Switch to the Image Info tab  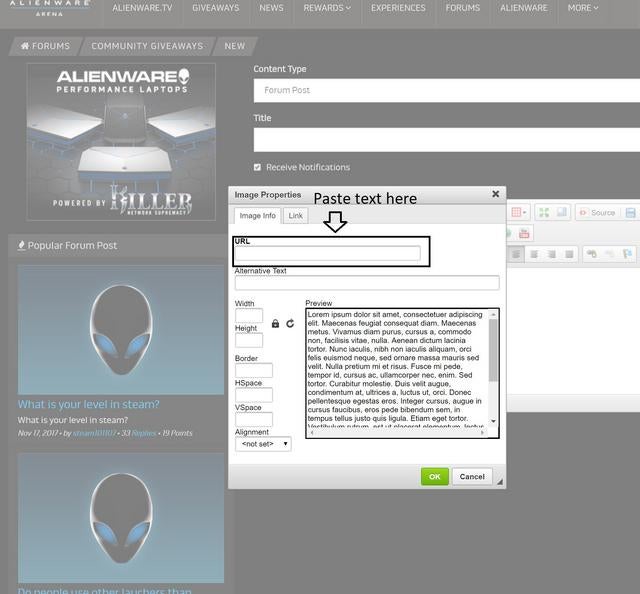coord(258,216)
